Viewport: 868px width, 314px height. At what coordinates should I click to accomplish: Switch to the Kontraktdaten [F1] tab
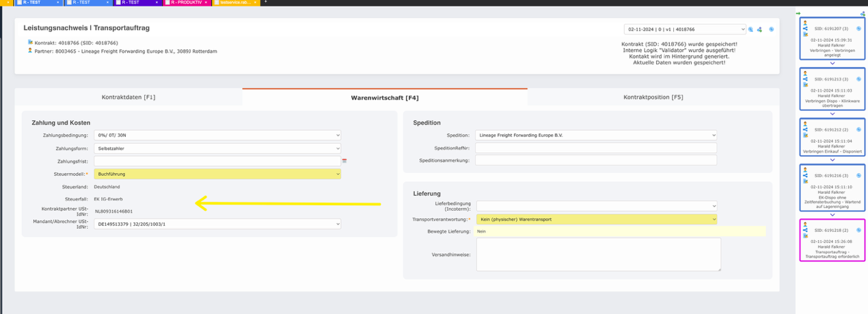128,97
